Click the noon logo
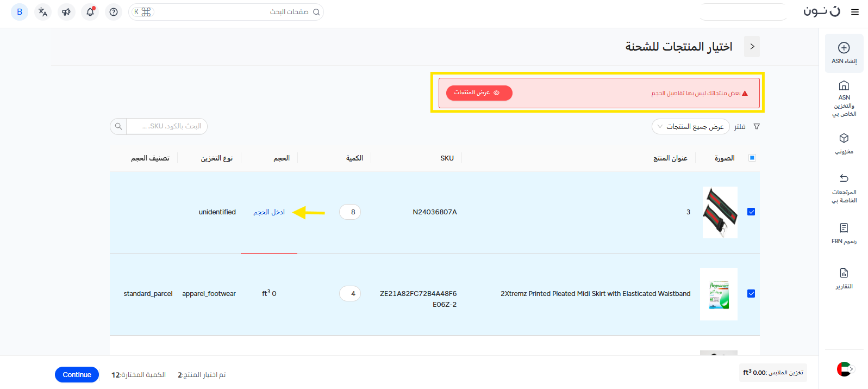The width and height of the screenshot is (868, 389). pos(822,11)
